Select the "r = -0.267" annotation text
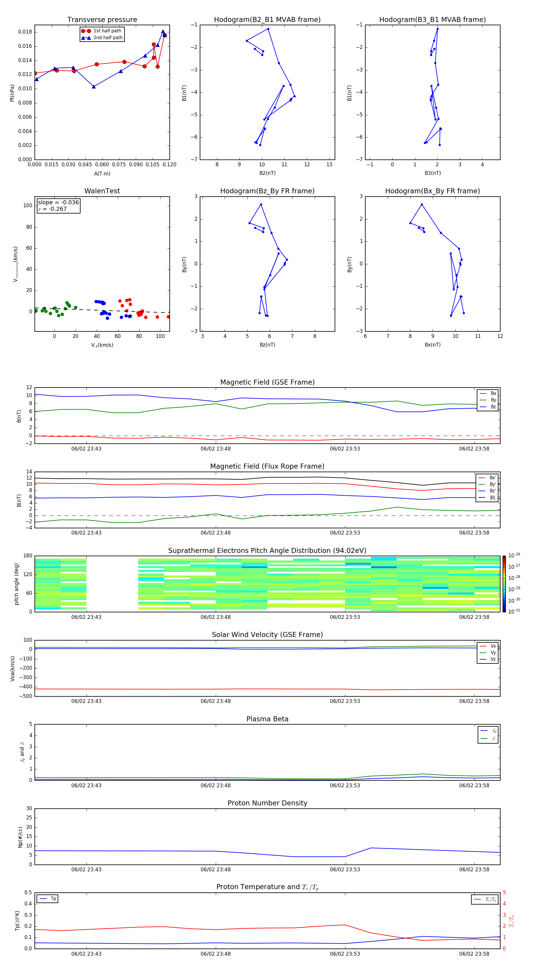 53,209
